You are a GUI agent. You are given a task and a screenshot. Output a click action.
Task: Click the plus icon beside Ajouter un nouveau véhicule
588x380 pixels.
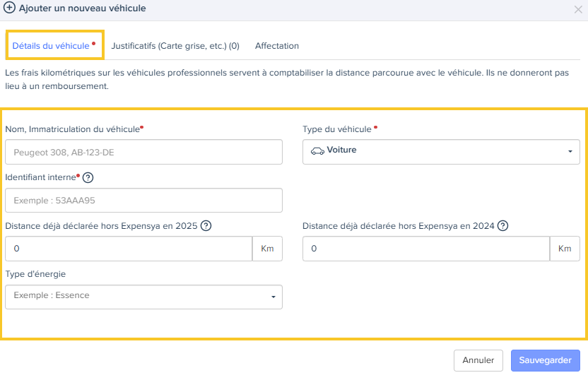[x=10, y=8]
